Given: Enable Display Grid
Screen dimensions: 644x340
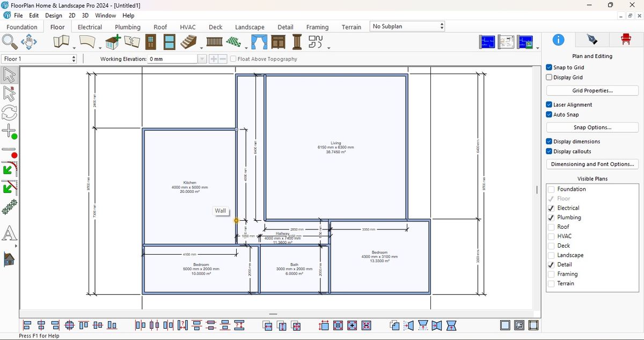Looking at the screenshot, I should coord(548,77).
